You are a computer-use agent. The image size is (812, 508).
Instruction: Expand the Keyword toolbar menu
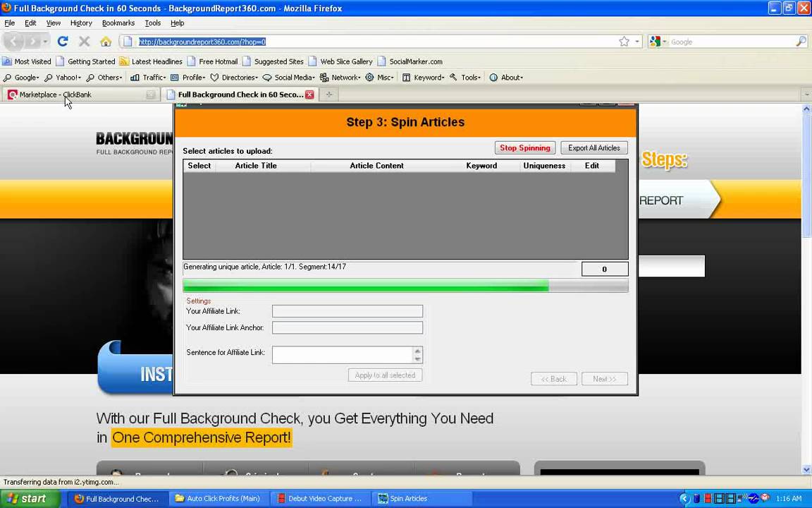tap(424, 77)
